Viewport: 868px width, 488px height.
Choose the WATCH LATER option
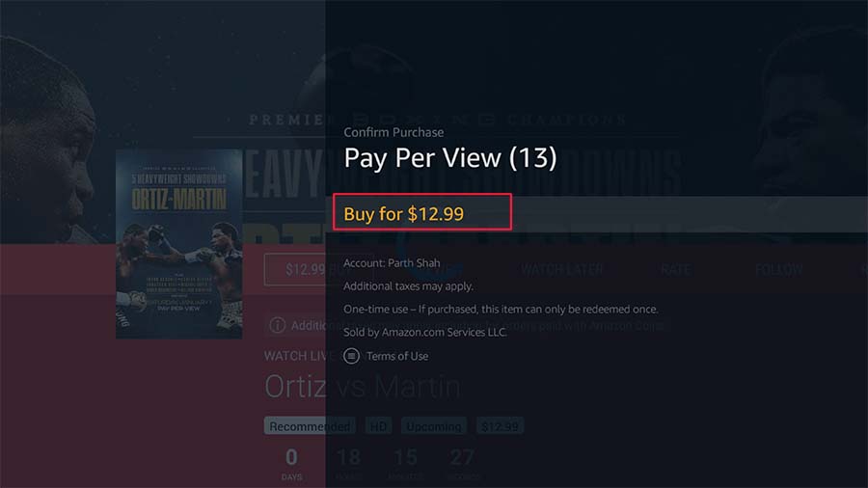point(561,269)
